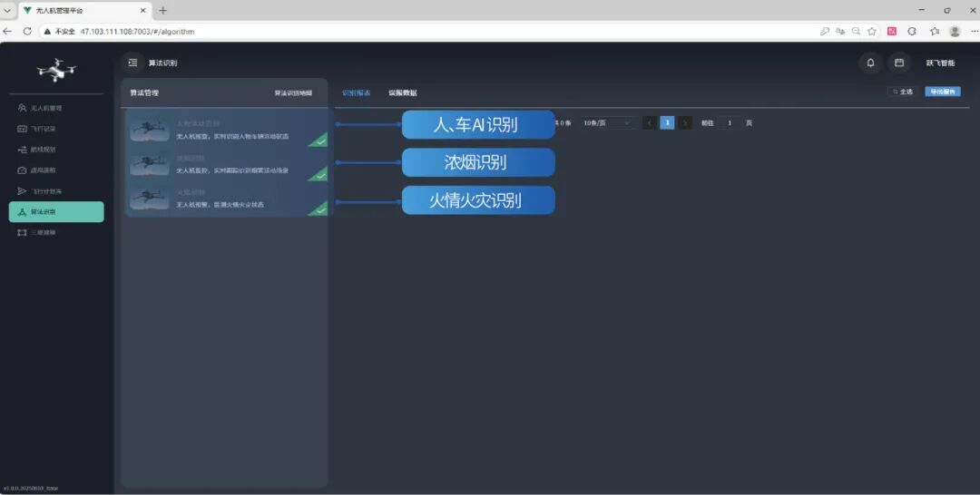Go to previous page arrow in pagination
Viewport: 980px width, 495px height.
coord(650,122)
